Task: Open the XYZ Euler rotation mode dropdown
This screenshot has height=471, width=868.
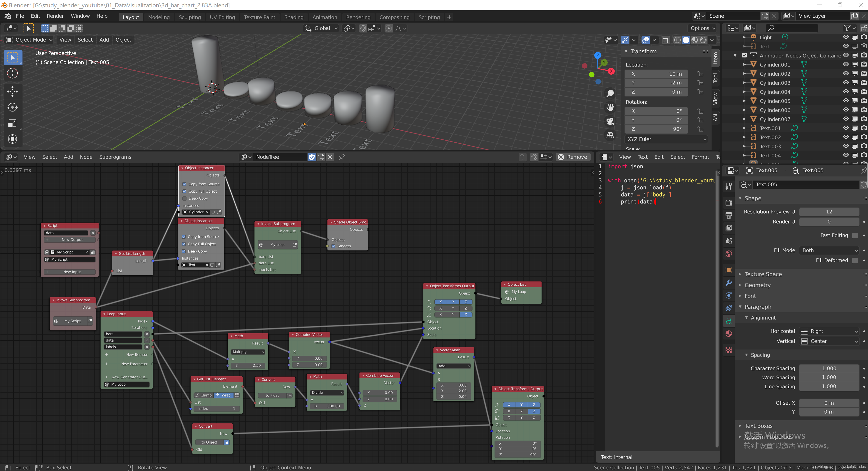Action: point(666,139)
